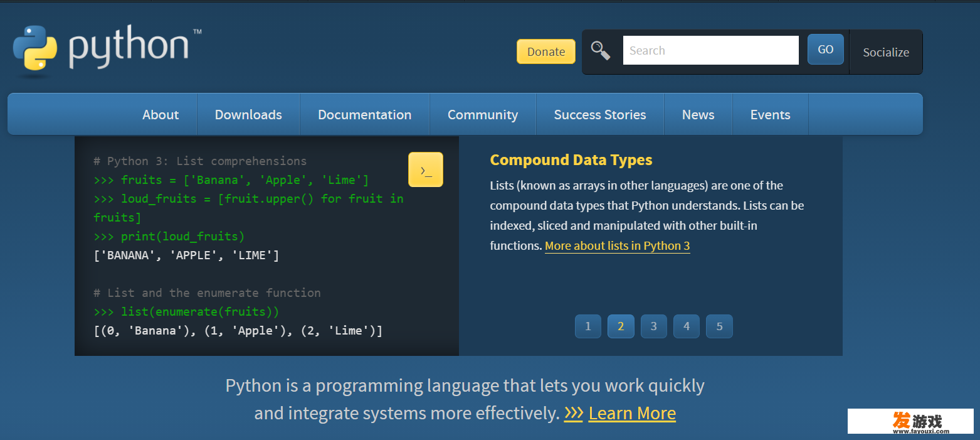980x440 pixels.
Task: Click the Compound Data Types heading
Action: pyautogui.click(x=571, y=159)
